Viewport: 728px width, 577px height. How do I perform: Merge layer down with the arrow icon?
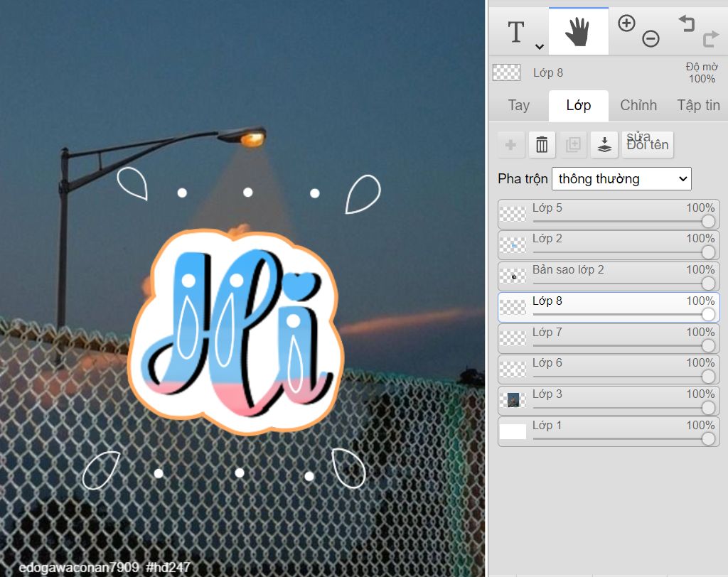coord(604,145)
